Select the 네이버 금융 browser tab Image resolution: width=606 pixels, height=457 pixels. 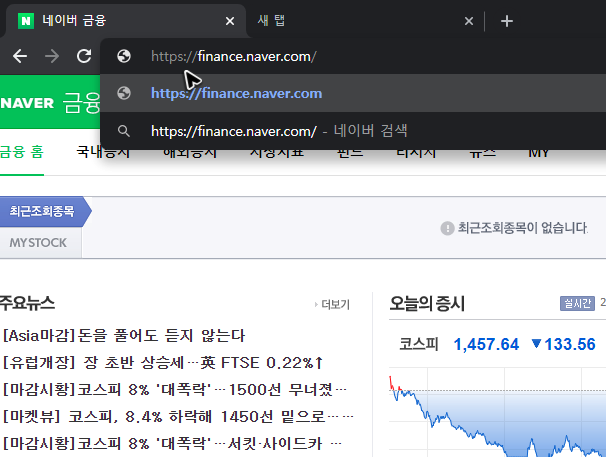click(x=126, y=21)
